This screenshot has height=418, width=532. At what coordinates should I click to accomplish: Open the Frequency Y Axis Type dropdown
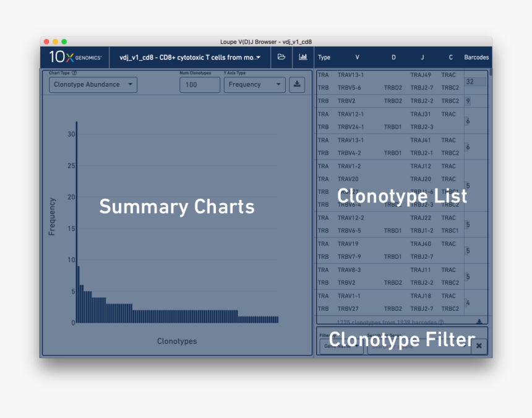click(254, 85)
